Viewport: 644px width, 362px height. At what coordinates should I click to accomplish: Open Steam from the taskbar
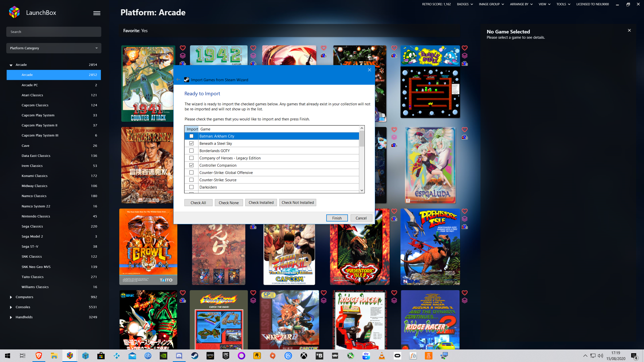[x=194, y=356]
